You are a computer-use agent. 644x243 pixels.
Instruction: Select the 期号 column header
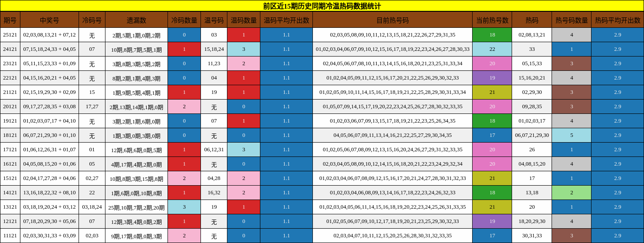(x=10, y=20)
